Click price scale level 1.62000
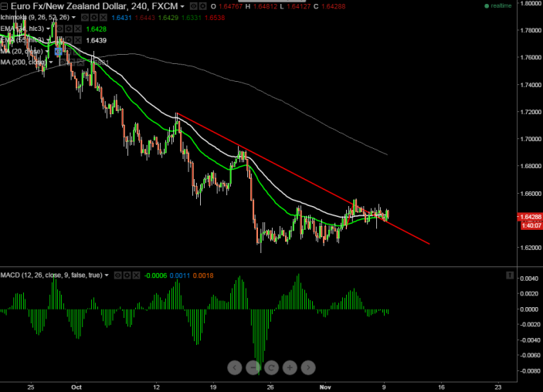Screen dimensions: 543x392 pyautogui.click(x=530, y=248)
